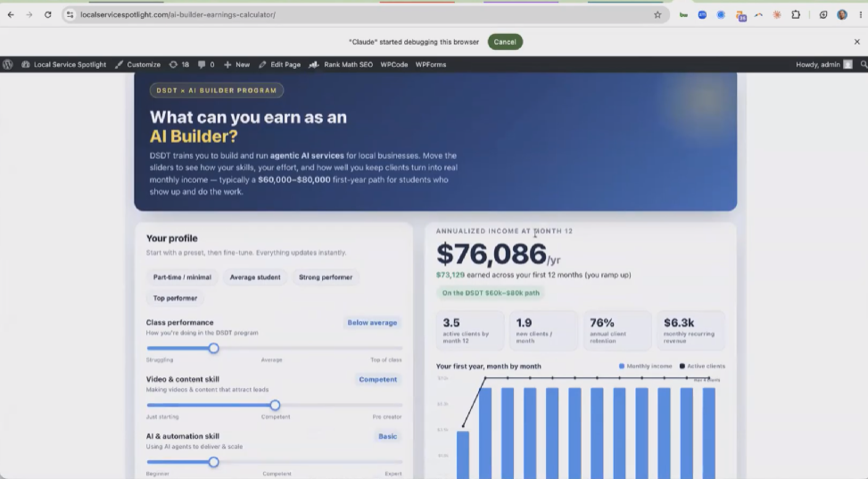This screenshot has width=868, height=479.
Task: Click the WordPress logo in admin bar
Action: tap(8, 64)
